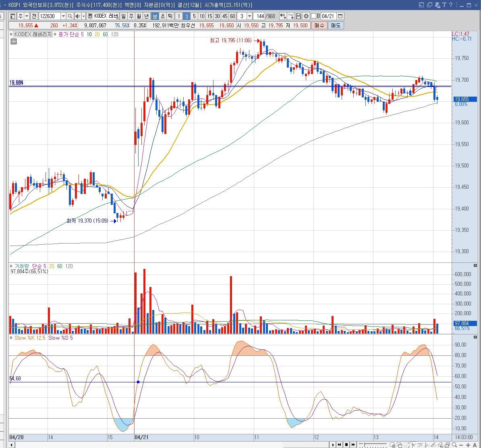Click the stock code input field 122630

pyautogui.click(x=50, y=16)
